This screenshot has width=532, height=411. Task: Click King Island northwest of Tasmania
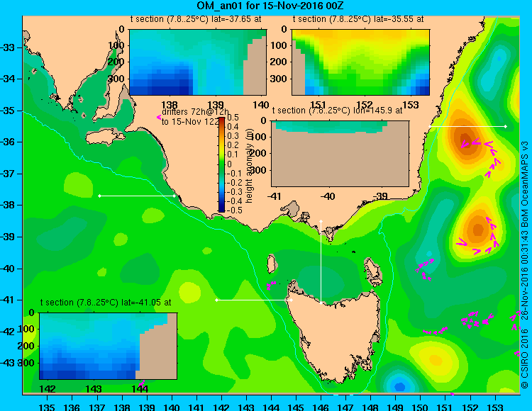click(x=271, y=264)
